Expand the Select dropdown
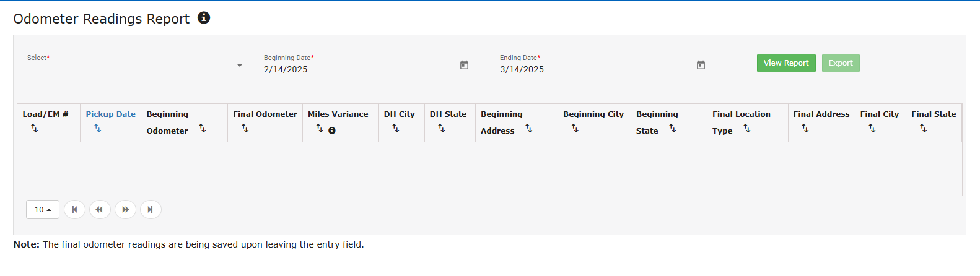The height and width of the screenshot is (276, 980). (240, 66)
